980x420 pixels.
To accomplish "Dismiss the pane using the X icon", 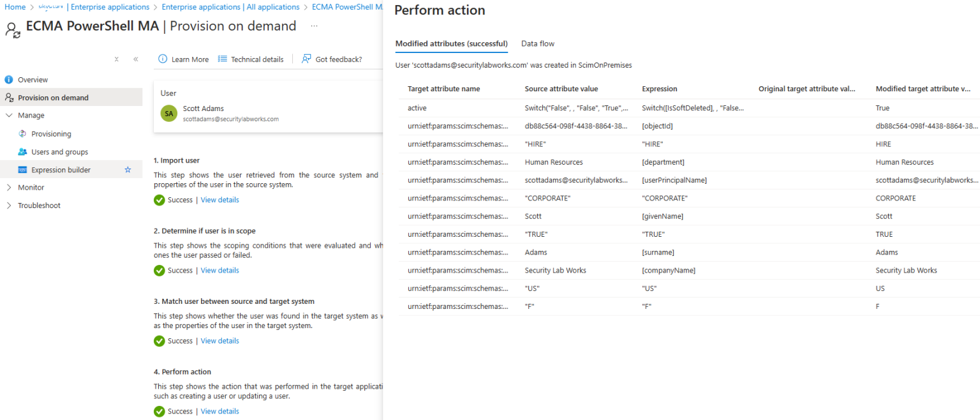I will 116,58.
